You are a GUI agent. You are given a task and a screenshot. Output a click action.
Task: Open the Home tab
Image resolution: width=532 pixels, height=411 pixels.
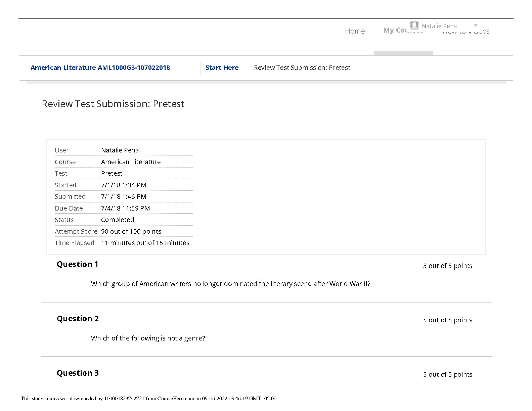[x=355, y=31]
